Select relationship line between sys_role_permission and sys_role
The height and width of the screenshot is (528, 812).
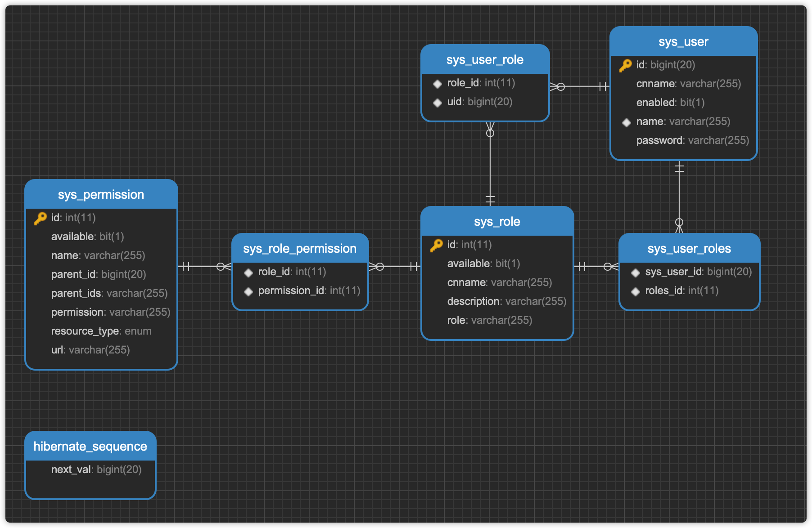395,267
